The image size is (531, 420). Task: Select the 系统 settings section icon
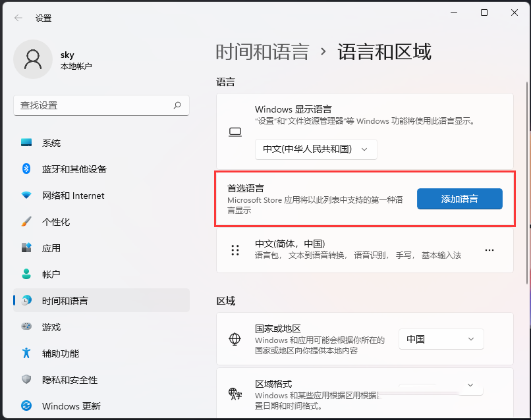(25, 142)
